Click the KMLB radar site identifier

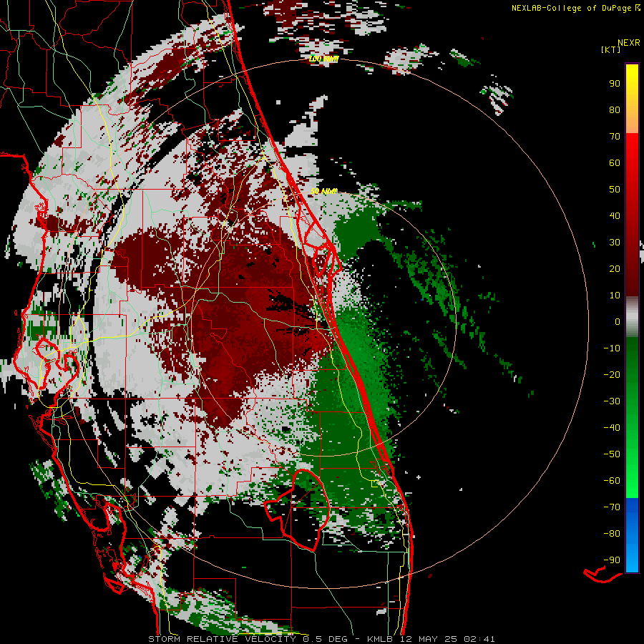tap(379, 639)
